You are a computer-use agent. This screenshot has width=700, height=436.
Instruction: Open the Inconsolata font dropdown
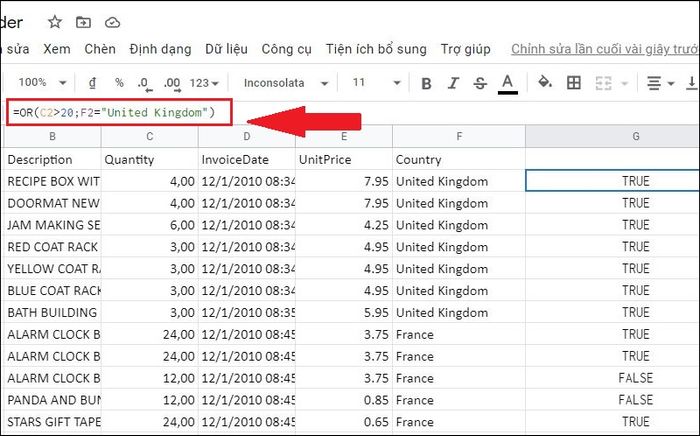(286, 83)
